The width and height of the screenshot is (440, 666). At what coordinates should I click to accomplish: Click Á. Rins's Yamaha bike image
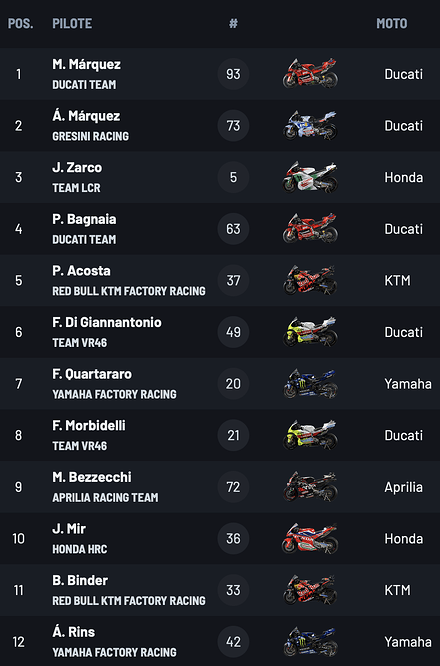click(310, 642)
